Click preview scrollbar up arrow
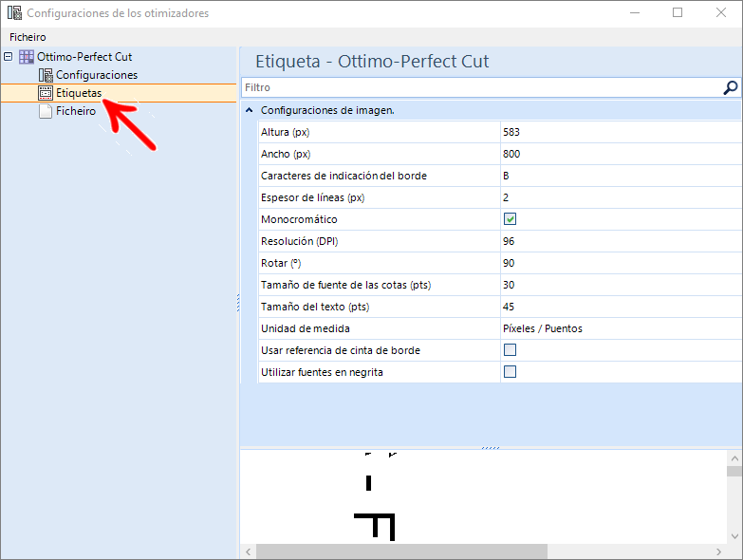The height and width of the screenshot is (560, 743). (x=734, y=458)
